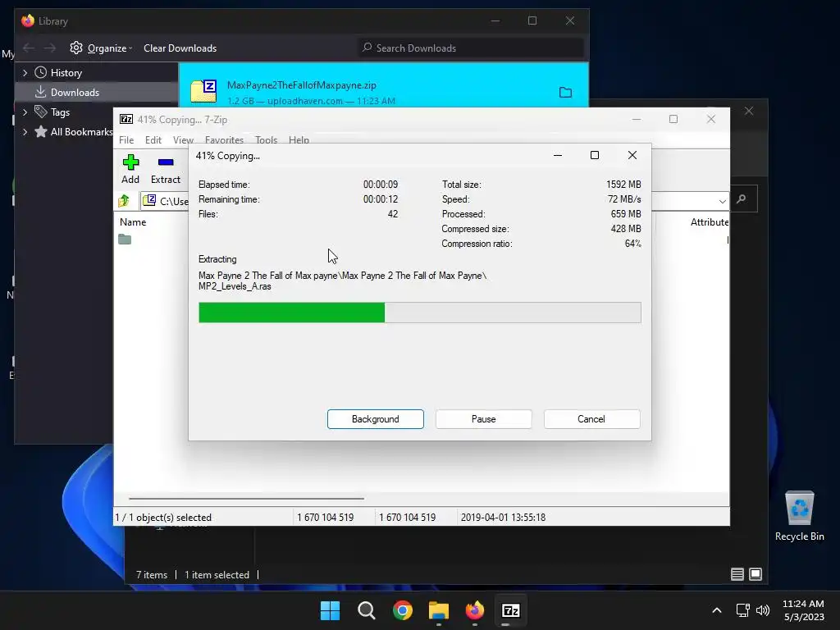Click the '1 / 1 object(s) selected' status text
840x630 pixels.
tap(163, 518)
